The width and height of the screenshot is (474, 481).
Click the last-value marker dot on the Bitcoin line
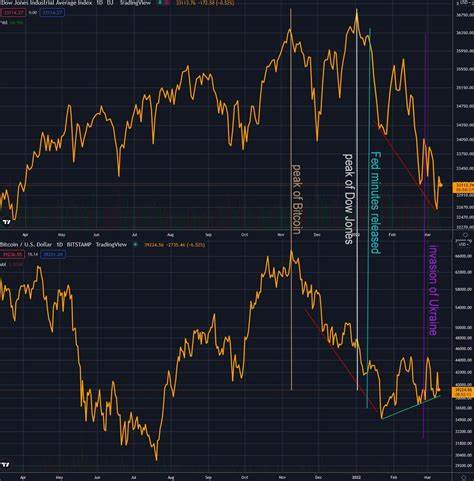click(x=439, y=390)
